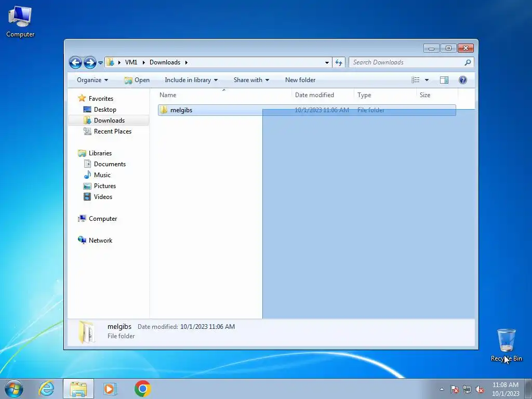Create a New folder
Screen dimensions: 532x399
(x=300, y=80)
